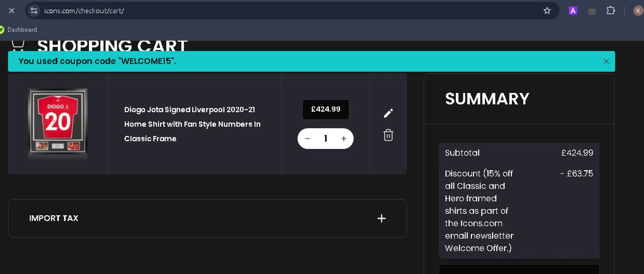Open the Chrome profile avatar
Viewport: 644px width, 274px height.
click(x=638, y=11)
